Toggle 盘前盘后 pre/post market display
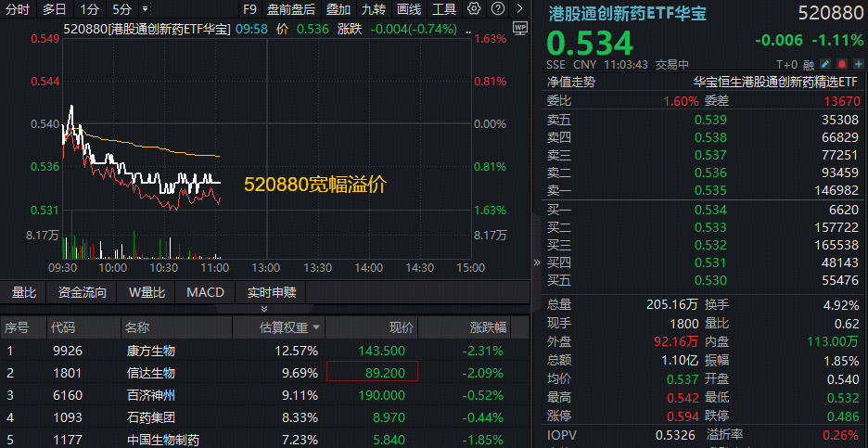The height and width of the screenshot is (448, 868). point(290,9)
